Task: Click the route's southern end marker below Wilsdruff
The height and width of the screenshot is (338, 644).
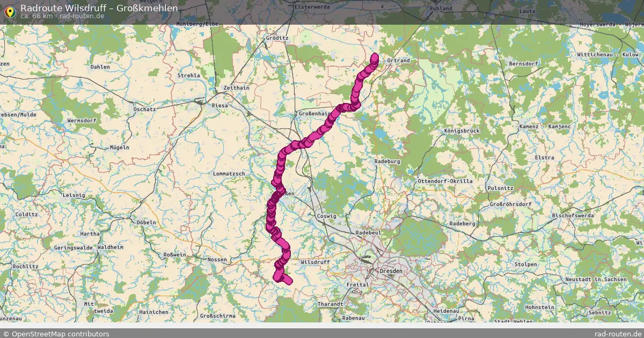Action: 288,280
